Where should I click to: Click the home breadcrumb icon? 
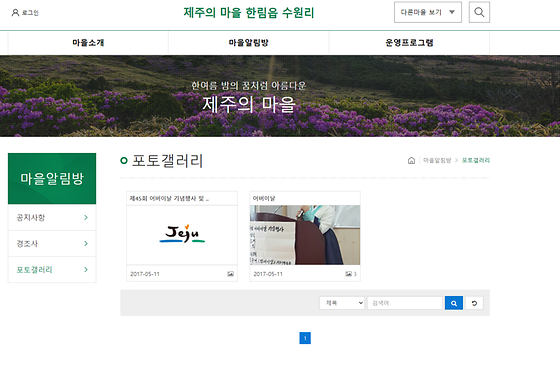(x=411, y=161)
